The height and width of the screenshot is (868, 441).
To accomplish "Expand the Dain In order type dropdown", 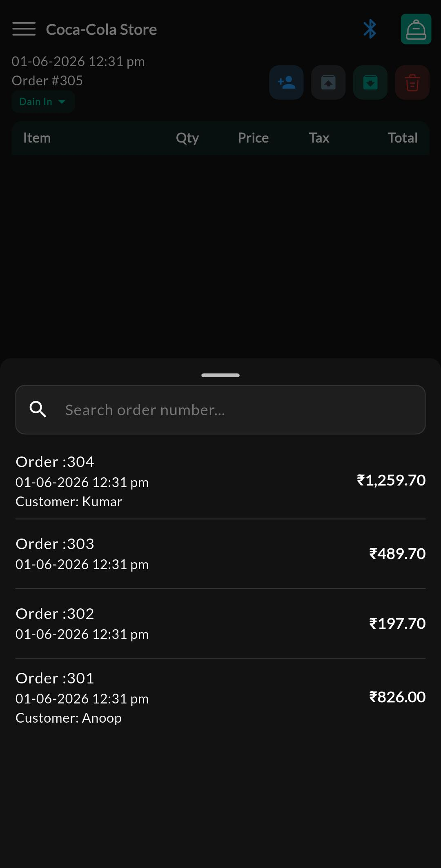I will pos(43,102).
